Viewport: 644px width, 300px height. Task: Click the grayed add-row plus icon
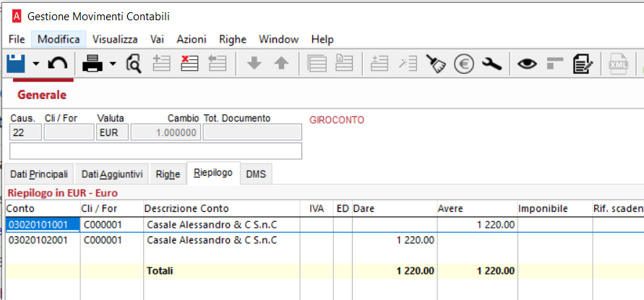[x=379, y=64]
